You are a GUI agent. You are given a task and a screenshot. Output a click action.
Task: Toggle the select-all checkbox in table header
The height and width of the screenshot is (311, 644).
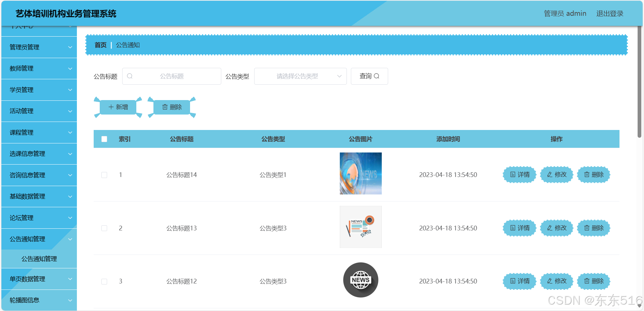click(104, 139)
